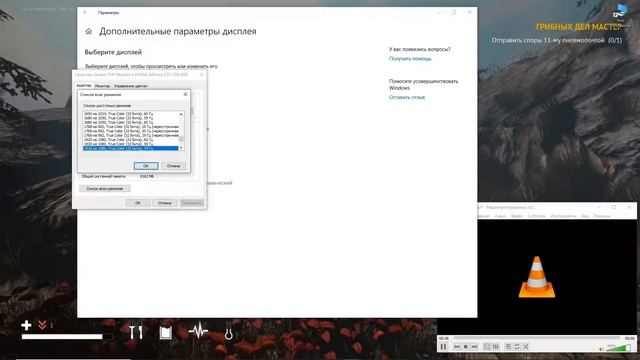
Task: Click the Settings home icon
Action: tap(89, 31)
